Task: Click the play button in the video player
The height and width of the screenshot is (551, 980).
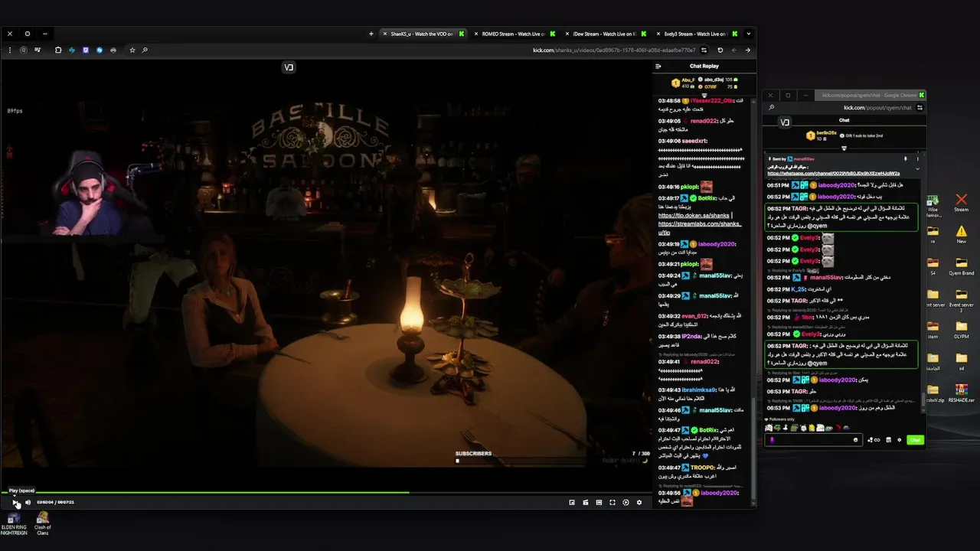Action: click(16, 503)
